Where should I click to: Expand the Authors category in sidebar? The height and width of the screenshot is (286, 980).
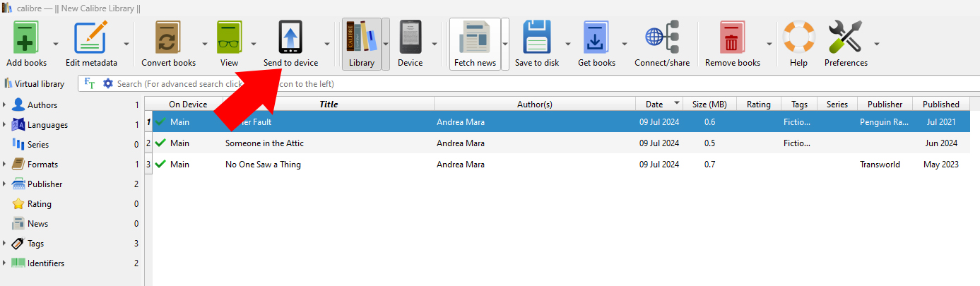click(5, 105)
